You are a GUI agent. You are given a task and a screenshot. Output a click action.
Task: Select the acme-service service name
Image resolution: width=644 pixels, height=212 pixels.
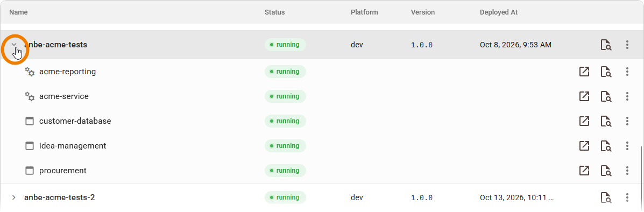(64, 96)
